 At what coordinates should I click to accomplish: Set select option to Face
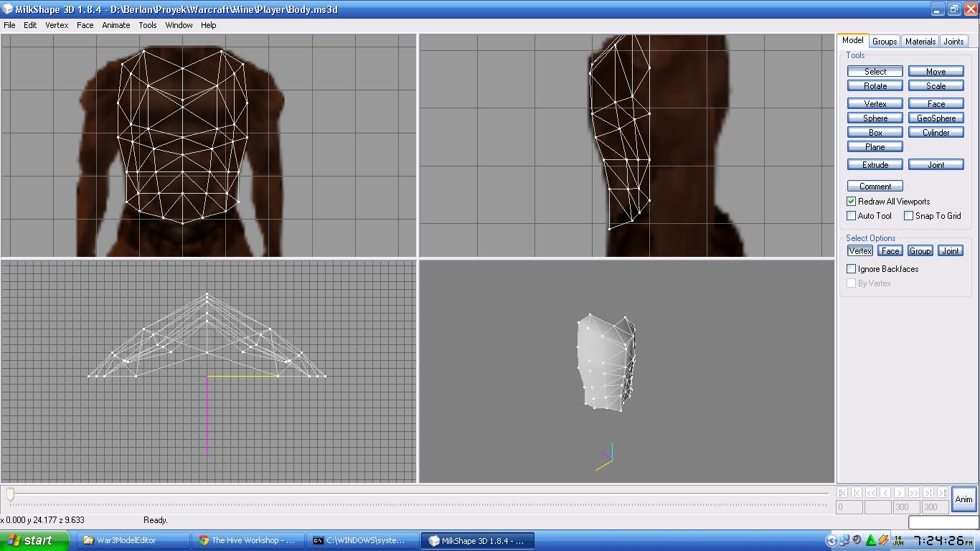[x=890, y=251]
